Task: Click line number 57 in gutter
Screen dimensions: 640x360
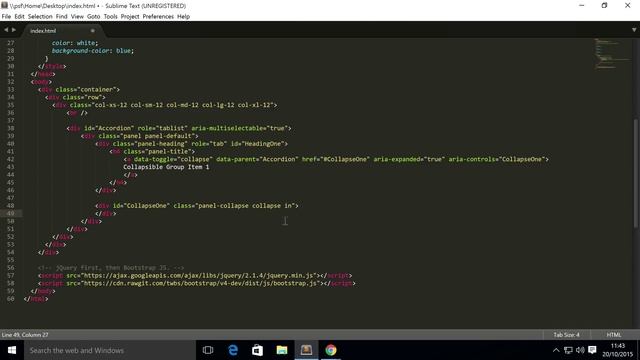Action: [x=10, y=276]
